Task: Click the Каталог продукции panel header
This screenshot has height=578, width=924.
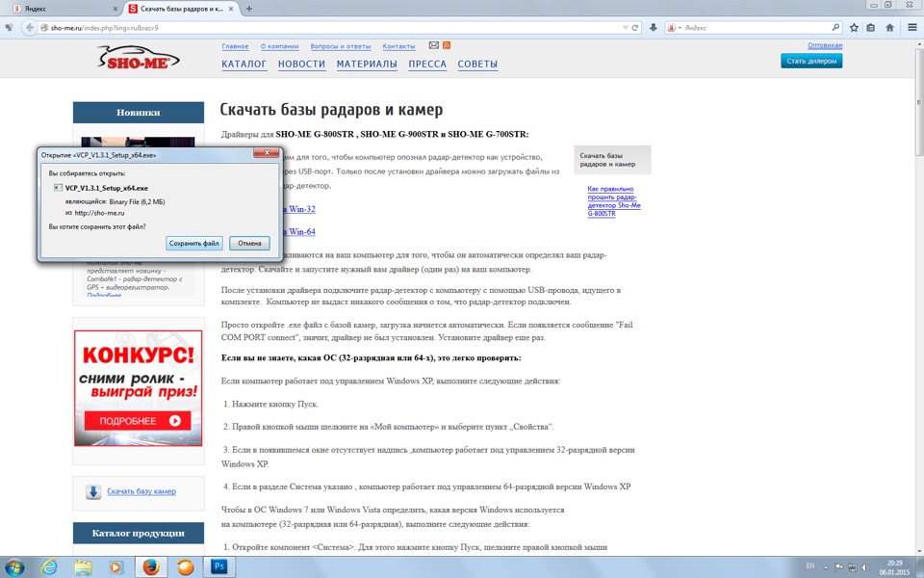Action: [139, 533]
